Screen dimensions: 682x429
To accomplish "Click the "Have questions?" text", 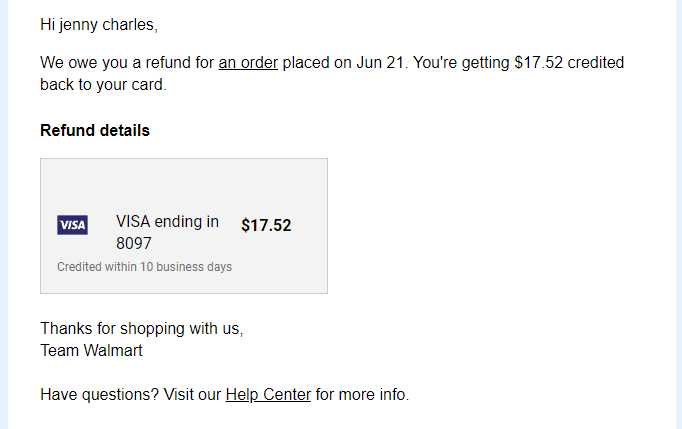I will [100, 395].
